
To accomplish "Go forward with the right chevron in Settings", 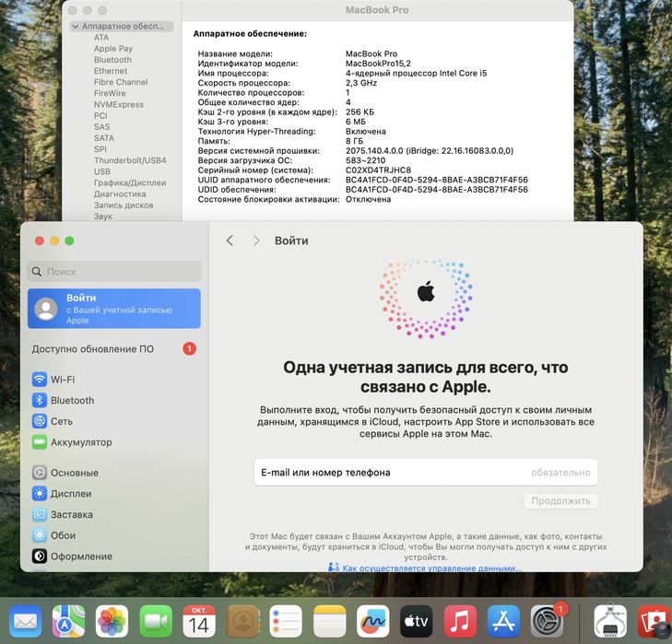I will coord(256,240).
